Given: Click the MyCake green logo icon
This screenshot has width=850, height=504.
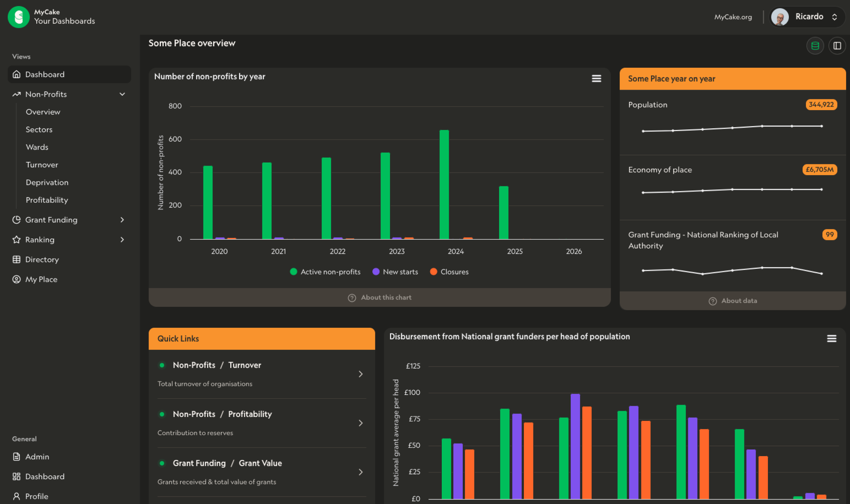Looking at the screenshot, I should [x=19, y=16].
